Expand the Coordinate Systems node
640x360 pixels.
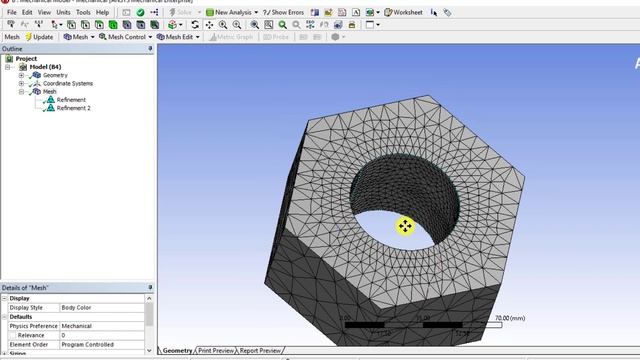pos(21,83)
